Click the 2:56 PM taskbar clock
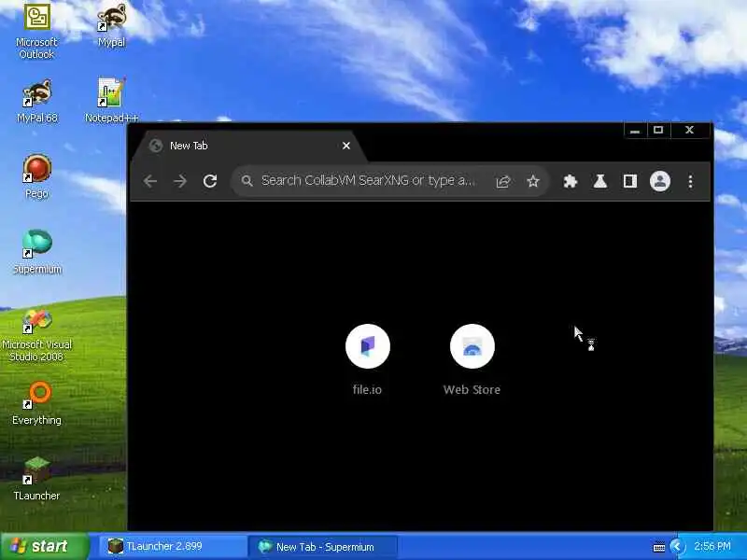This screenshot has width=747, height=560. pos(712,546)
